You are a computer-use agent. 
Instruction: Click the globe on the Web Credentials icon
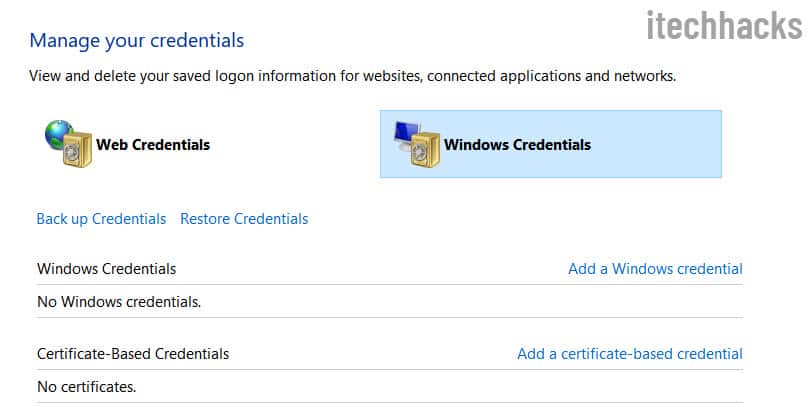(x=58, y=134)
